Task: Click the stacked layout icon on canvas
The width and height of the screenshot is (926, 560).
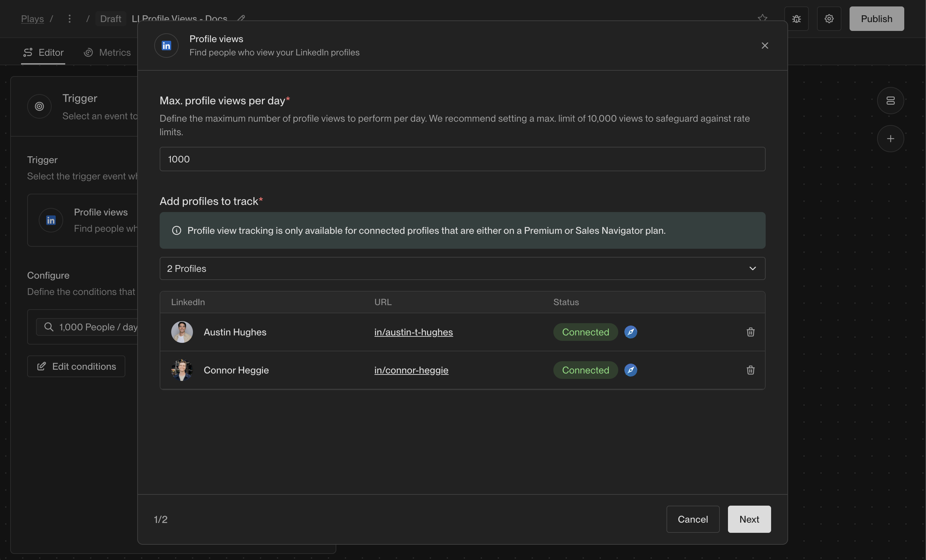Action: tap(890, 101)
